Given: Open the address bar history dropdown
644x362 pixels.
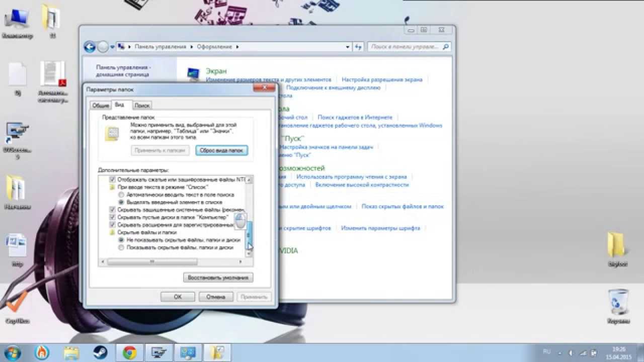Looking at the screenshot, I should click(x=348, y=47).
